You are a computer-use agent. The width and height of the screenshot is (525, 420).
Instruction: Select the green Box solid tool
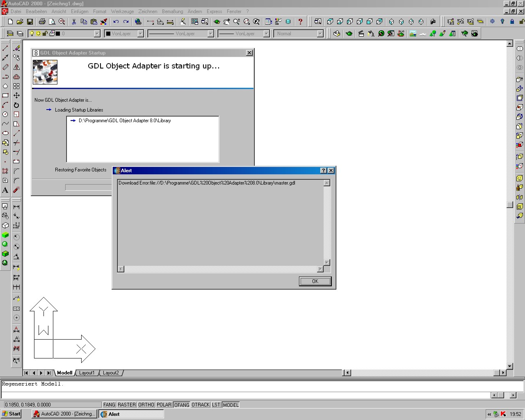click(5, 235)
